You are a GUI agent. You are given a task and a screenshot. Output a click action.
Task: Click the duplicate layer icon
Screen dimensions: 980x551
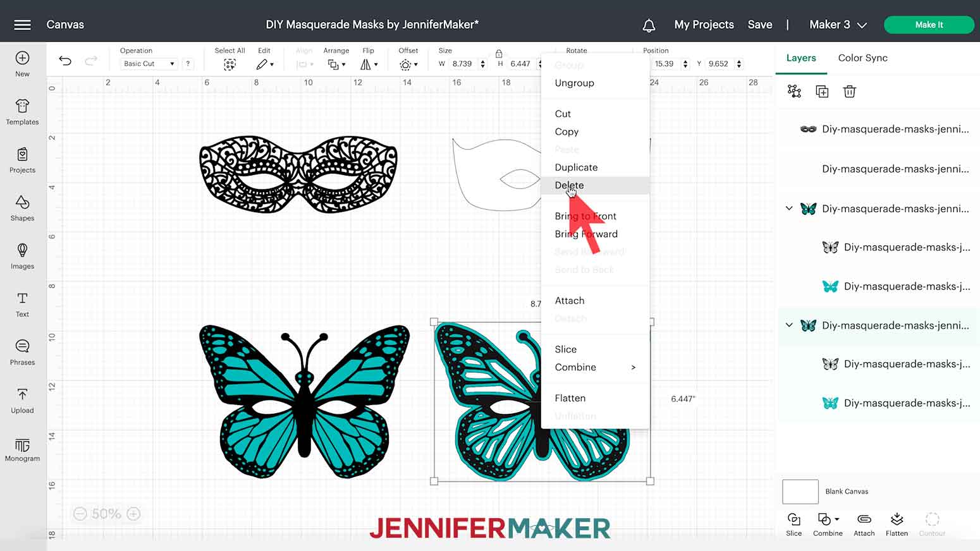coord(822,92)
